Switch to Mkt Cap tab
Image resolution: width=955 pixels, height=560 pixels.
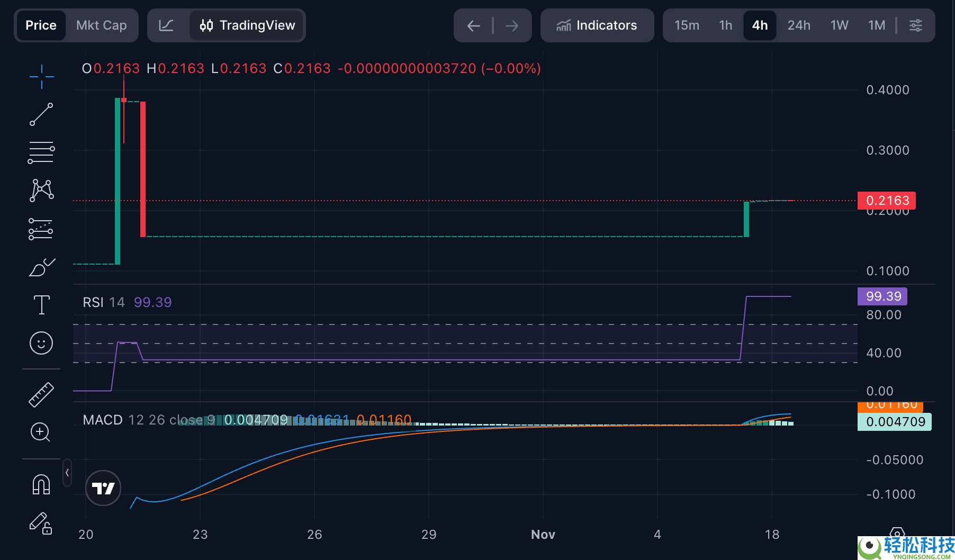coord(101,25)
